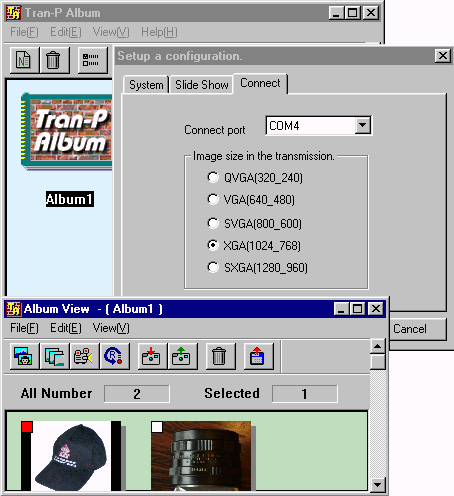
Task: Click the download-from-camera icon with red arrow
Action: point(152,356)
